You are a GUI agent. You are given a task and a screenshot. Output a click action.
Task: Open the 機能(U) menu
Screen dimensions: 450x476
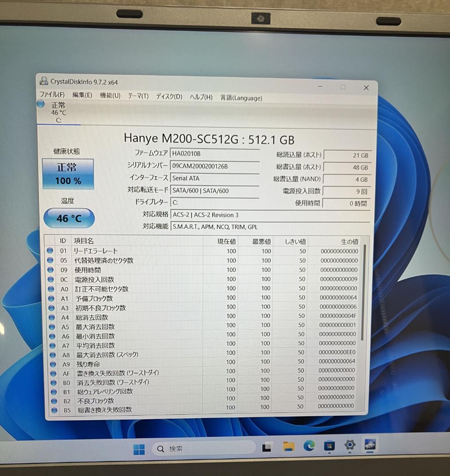109,96
